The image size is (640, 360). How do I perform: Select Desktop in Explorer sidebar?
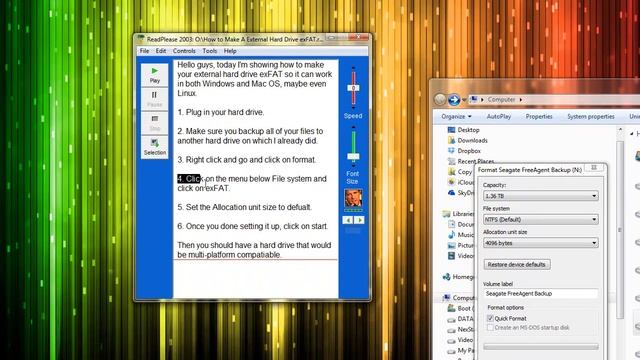(x=468, y=130)
